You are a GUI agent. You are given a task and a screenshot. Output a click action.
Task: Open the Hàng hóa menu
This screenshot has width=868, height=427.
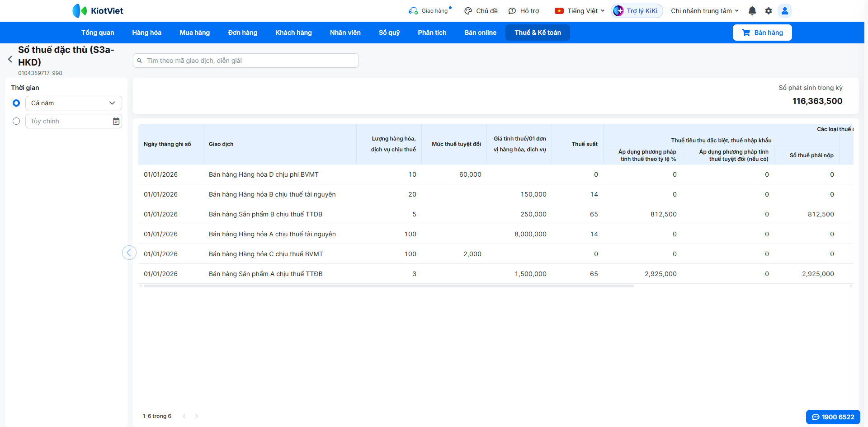coord(146,33)
